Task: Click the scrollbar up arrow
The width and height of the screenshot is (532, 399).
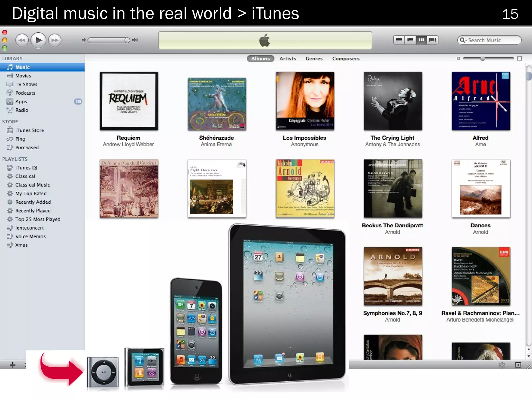Action: tap(529, 349)
